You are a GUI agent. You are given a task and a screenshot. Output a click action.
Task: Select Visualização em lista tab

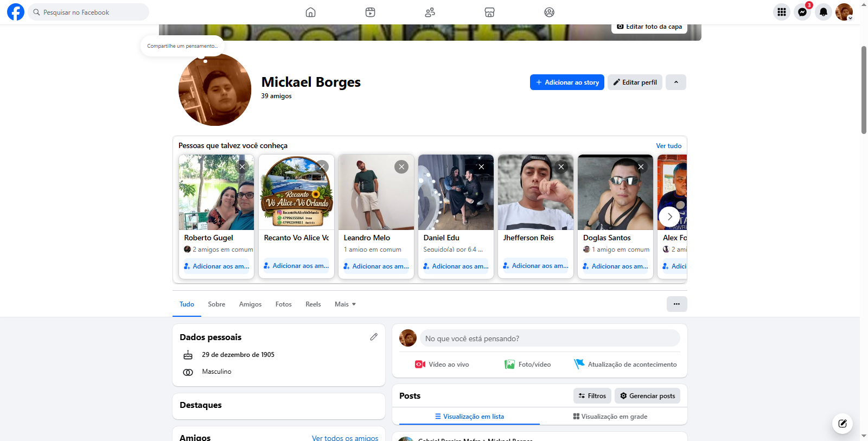click(469, 417)
